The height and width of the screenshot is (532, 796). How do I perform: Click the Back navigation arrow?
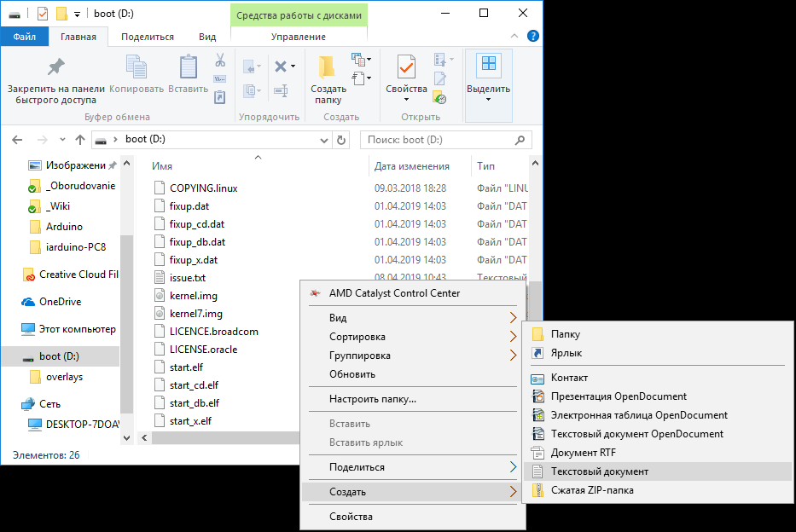pyautogui.click(x=17, y=140)
